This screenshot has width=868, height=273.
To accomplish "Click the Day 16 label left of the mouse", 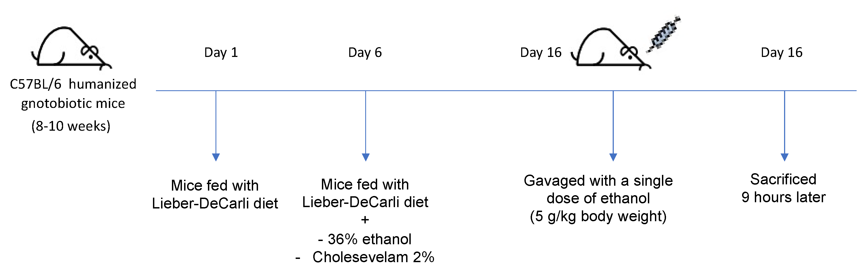I will tap(540, 53).
